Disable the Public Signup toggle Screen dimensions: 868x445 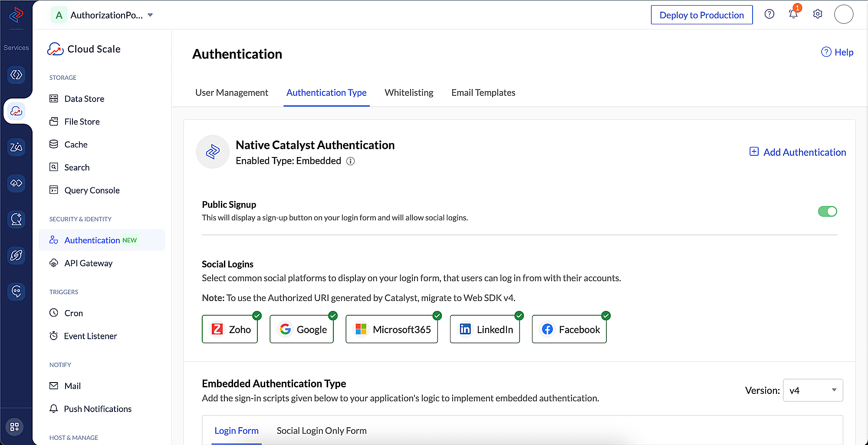click(827, 211)
